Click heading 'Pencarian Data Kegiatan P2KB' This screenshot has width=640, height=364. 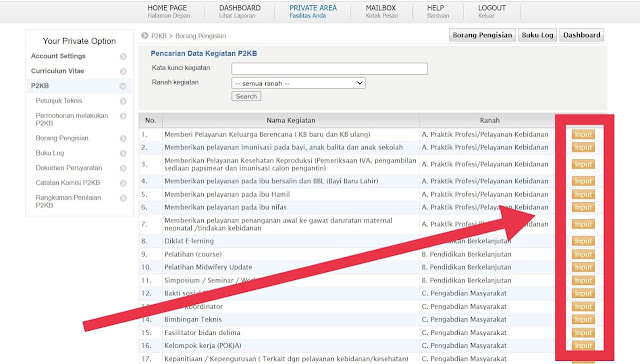[204, 53]
